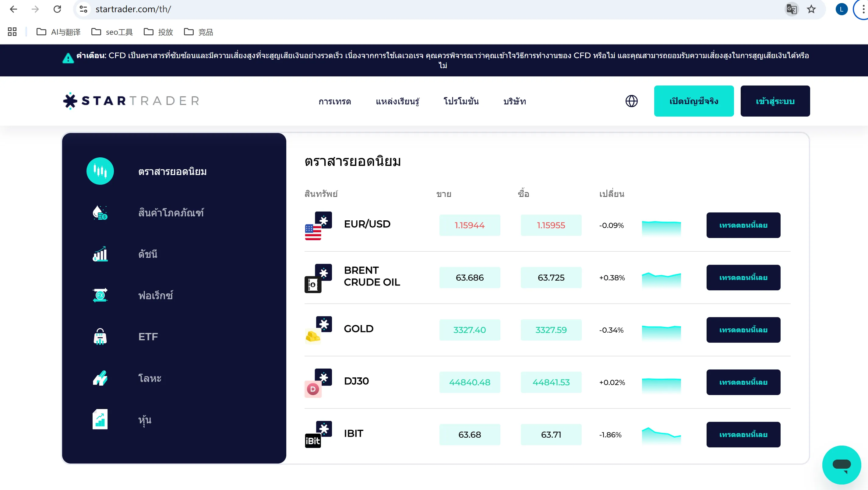Click the stocks document chart icon
The height and width of the screenshot is (490, 868).
pos(100,419)
